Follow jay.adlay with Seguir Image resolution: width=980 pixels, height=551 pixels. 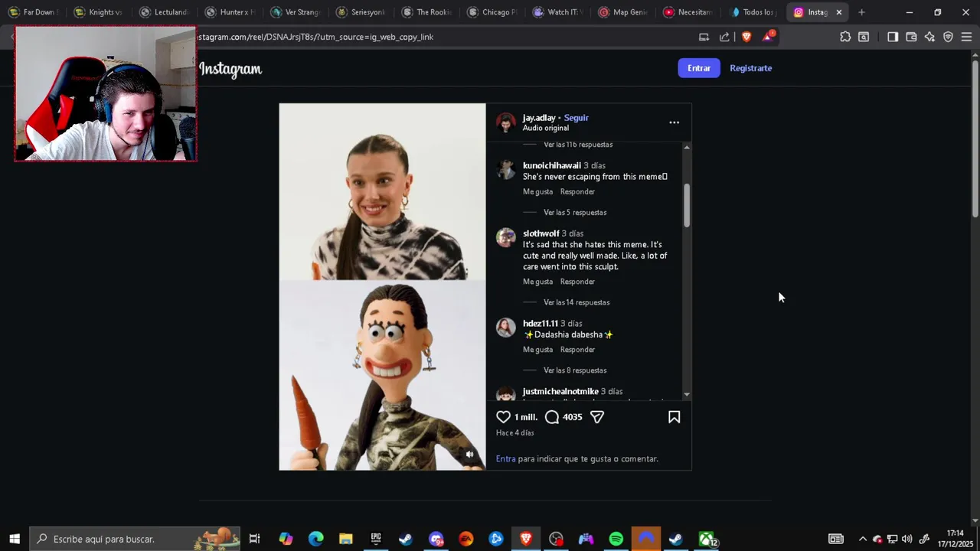tap(577, 118)
